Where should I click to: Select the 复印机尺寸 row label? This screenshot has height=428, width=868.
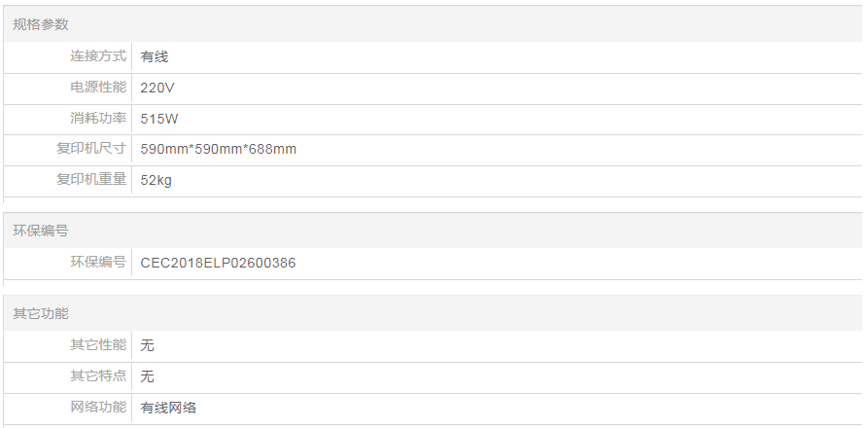[x=91, y=149]
